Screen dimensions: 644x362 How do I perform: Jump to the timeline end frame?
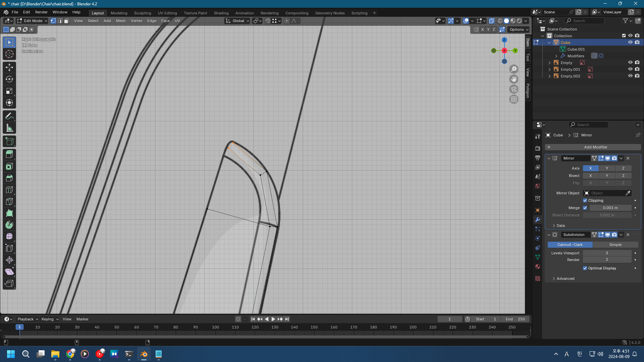point(287,319)
